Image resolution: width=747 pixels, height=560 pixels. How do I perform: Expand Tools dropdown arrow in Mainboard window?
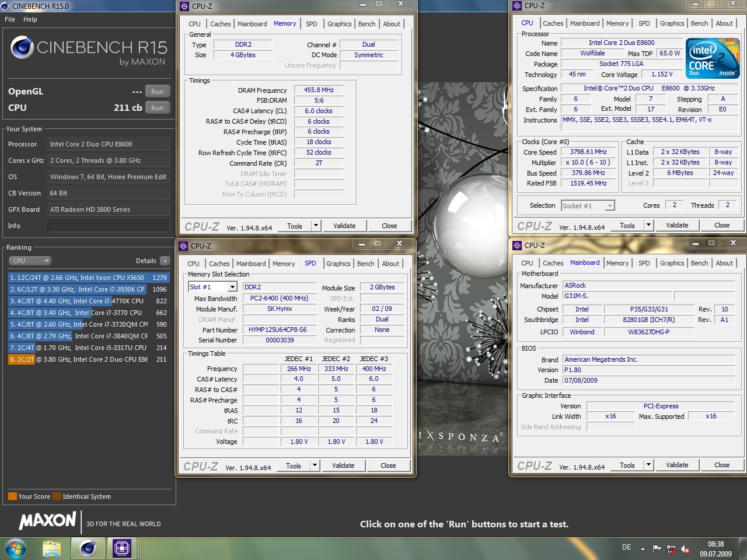[x=648, y=465]
